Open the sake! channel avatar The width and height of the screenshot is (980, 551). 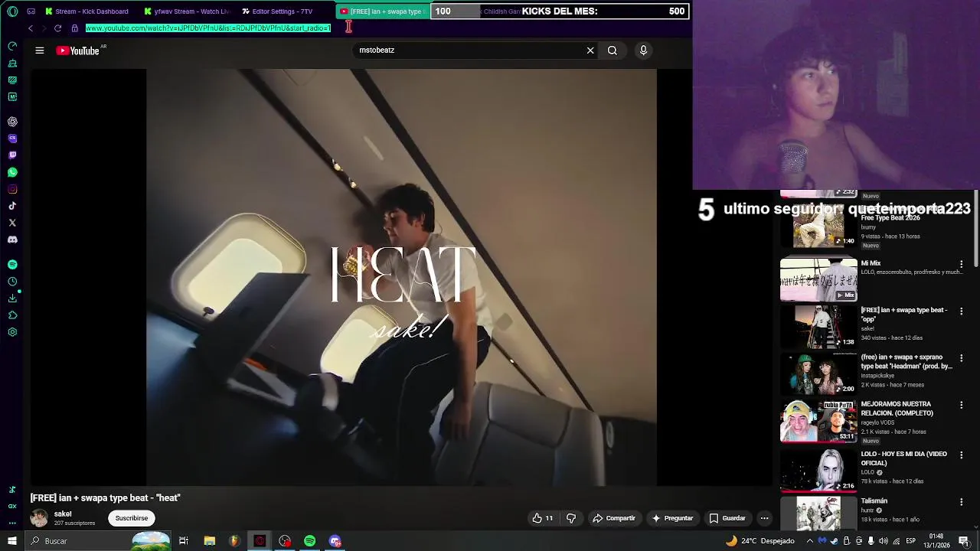[39, 518]
